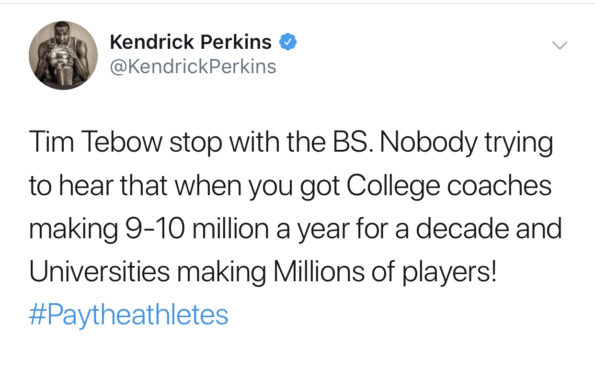Visit the @KendrickPerkins handle link

click(193, 67)
